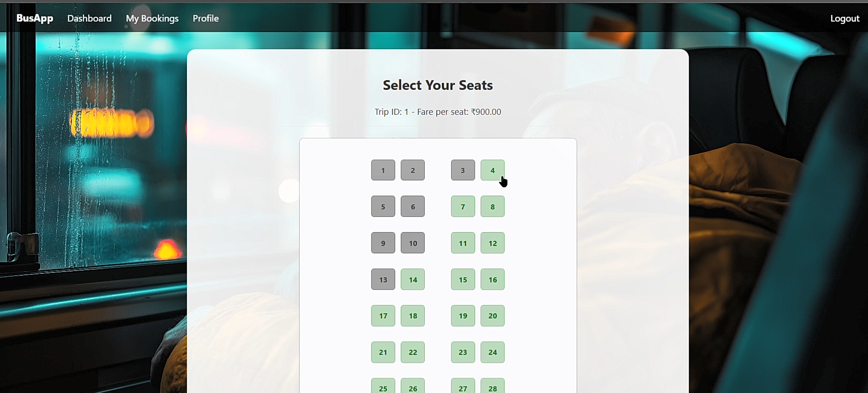Select seat 18 on the left block
Viewport: 868px width, 393px height.
[412, 316]
